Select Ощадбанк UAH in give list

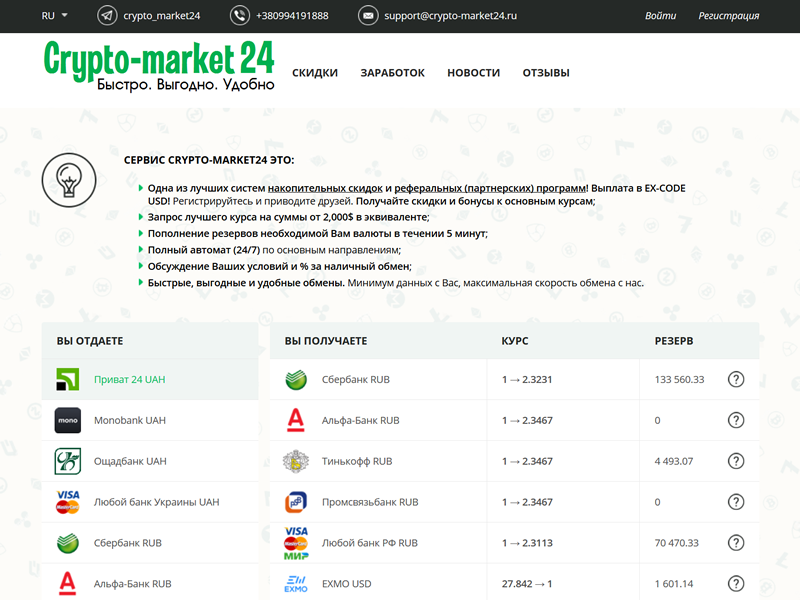[129, 462]
